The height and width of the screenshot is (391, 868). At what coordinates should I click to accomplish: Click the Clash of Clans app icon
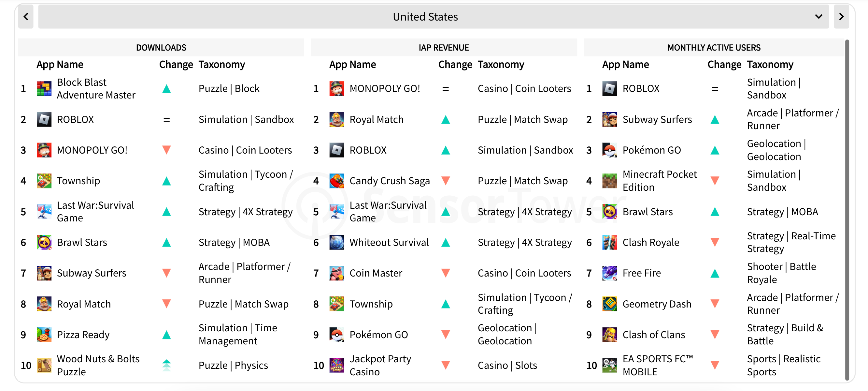point(610,335)
